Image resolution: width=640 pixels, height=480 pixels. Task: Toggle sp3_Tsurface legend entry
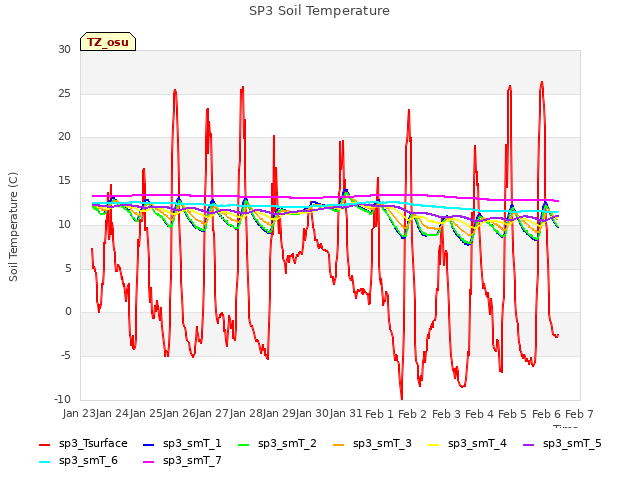[x=83, y=444]
